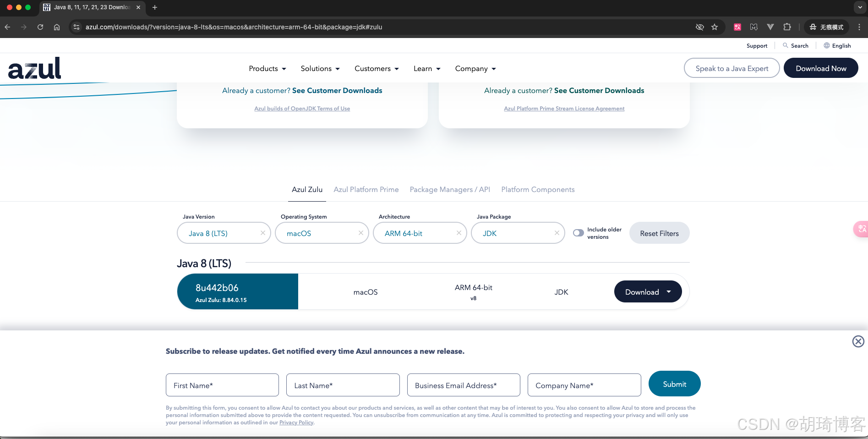
Task: Open the extensions puzzle icon
Action: (787, 27)
